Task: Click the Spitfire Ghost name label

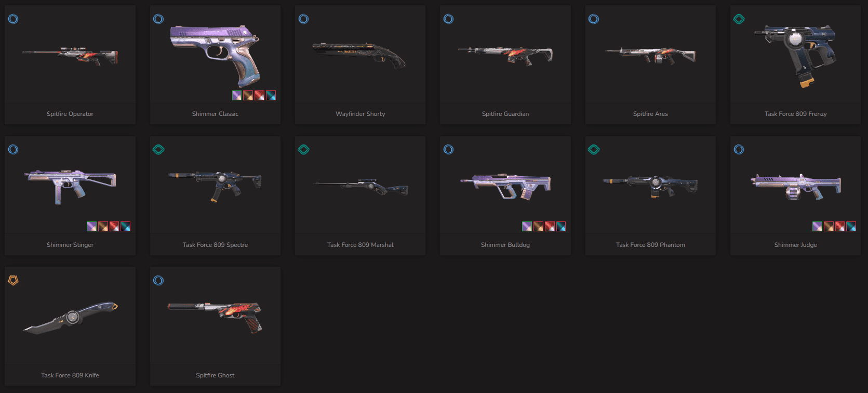Action: coord(215,375)
